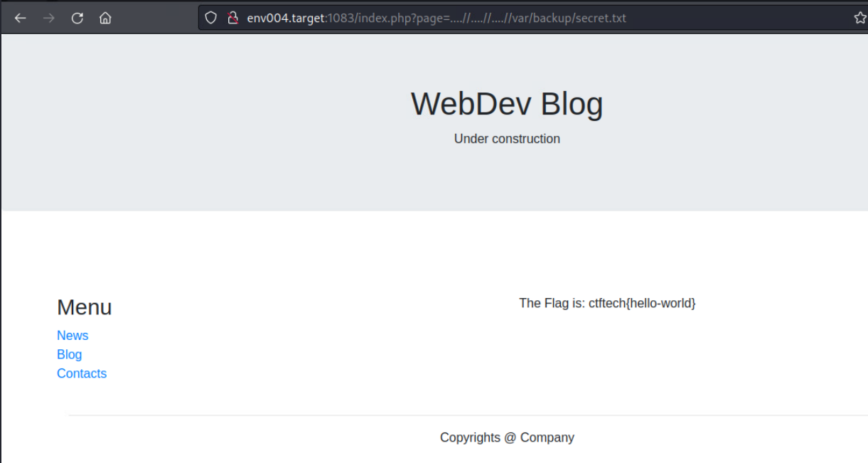Click the divider line above the footer
The width and height of the screenshot is (868, 463).
468,415
